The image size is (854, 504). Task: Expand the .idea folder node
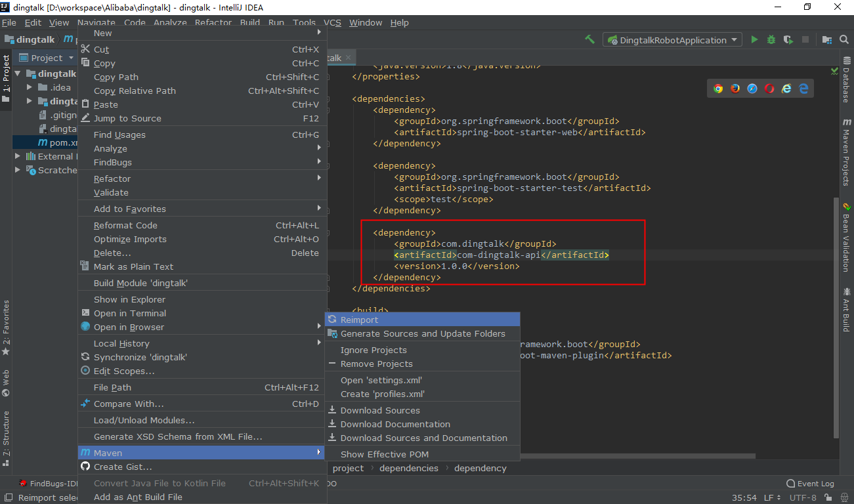(x=30, y=87)
